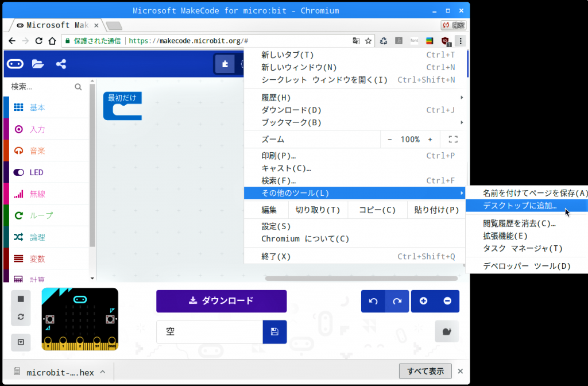Open the microbit hex download options chevron
Image resolution: width=588 pixels, height=386 pixels.
click(x=102, y=372)
